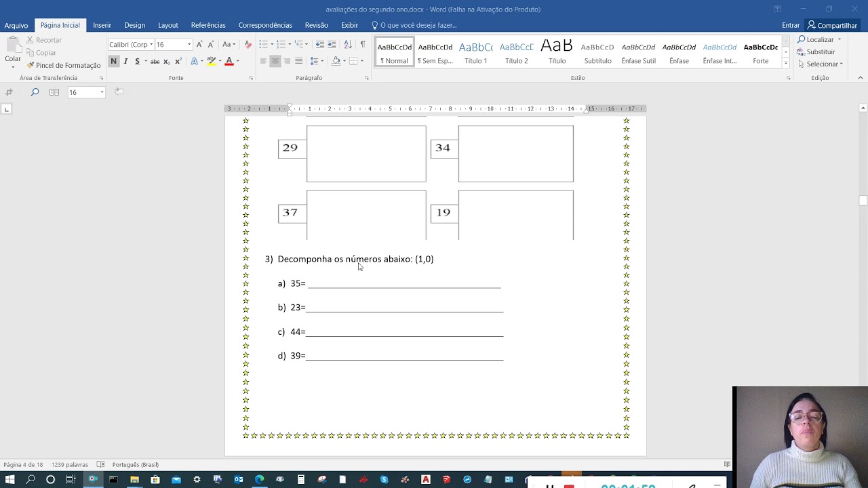
Task: Decrease font size with shrink font icon
Action: (211, 44)
